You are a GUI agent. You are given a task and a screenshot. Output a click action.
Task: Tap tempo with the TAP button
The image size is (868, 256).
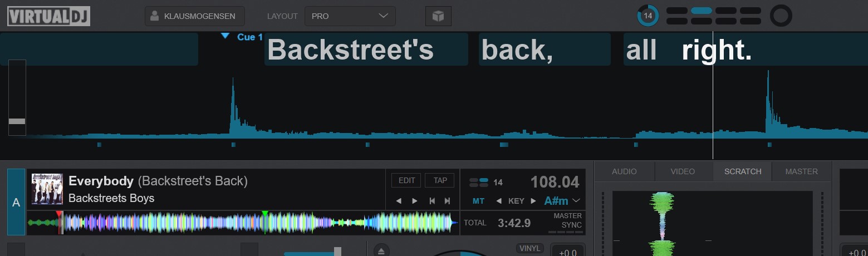point(440,180)
